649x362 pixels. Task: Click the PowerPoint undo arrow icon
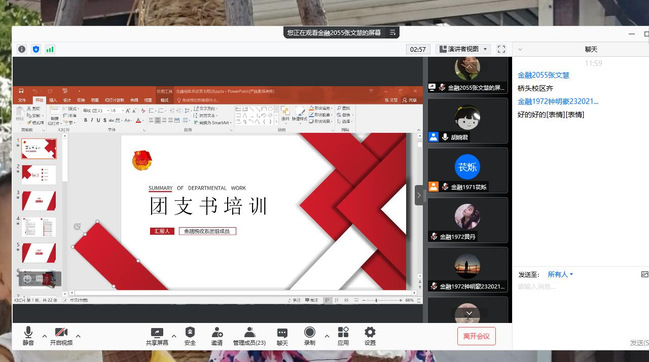[35, 91]
